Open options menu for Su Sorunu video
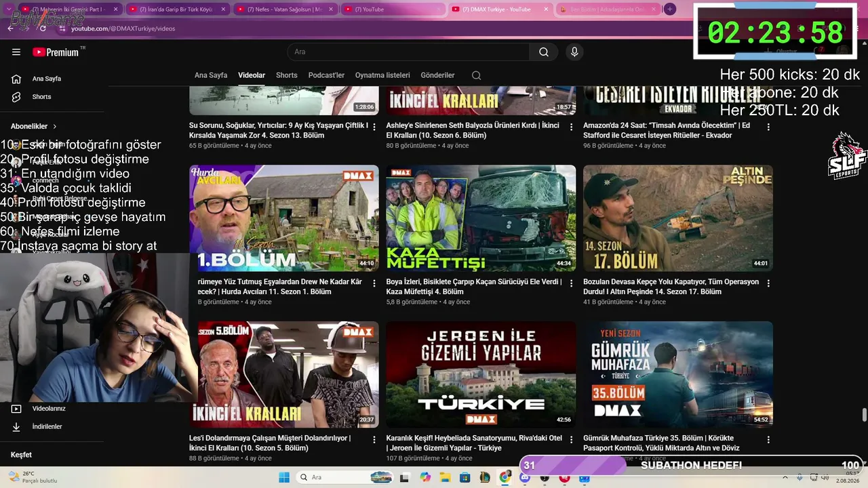 374,127
